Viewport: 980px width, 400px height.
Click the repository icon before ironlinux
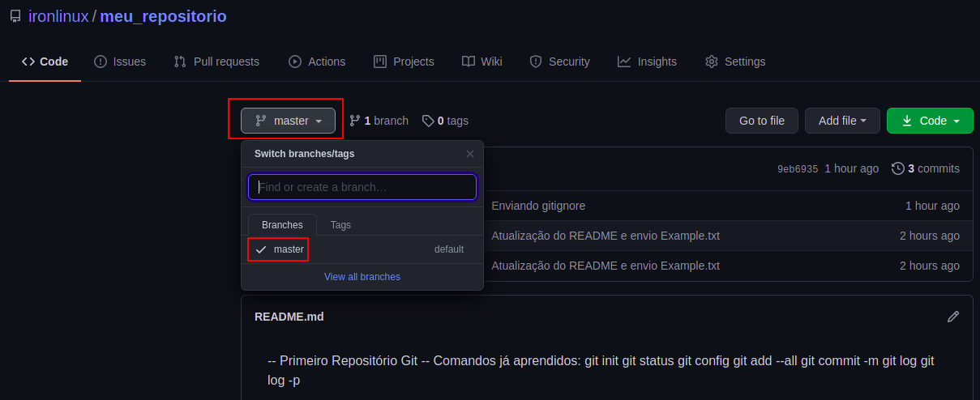click(x=15, y=16)
